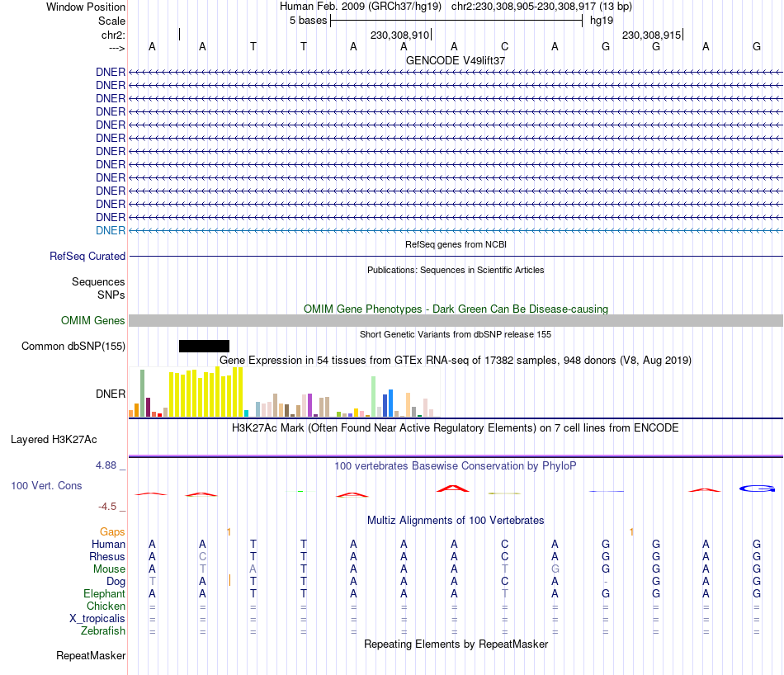The height and width of the screenshot is (675, 784).
Task: Open Repeating Elements by RepeatMasker title
Action: click(456, 644)
